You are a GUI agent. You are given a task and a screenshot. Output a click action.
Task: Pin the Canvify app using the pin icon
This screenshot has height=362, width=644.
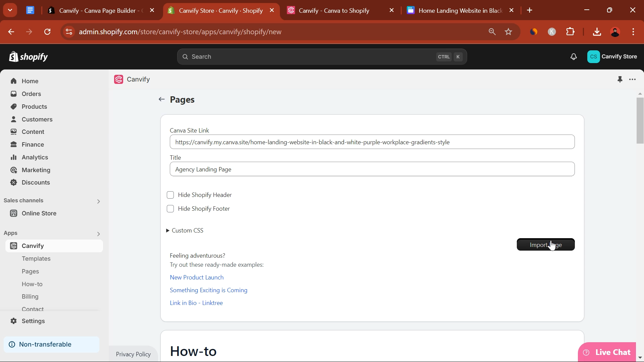click(x=620, y=80)
